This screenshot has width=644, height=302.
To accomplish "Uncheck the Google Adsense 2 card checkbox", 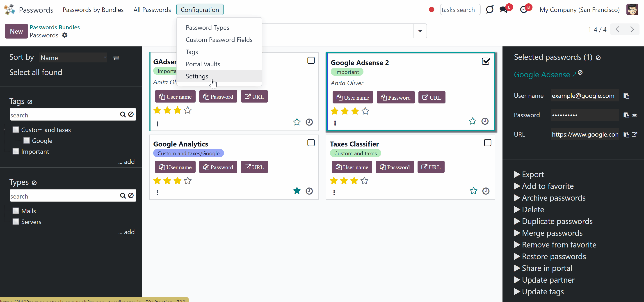I will point(486,61).
